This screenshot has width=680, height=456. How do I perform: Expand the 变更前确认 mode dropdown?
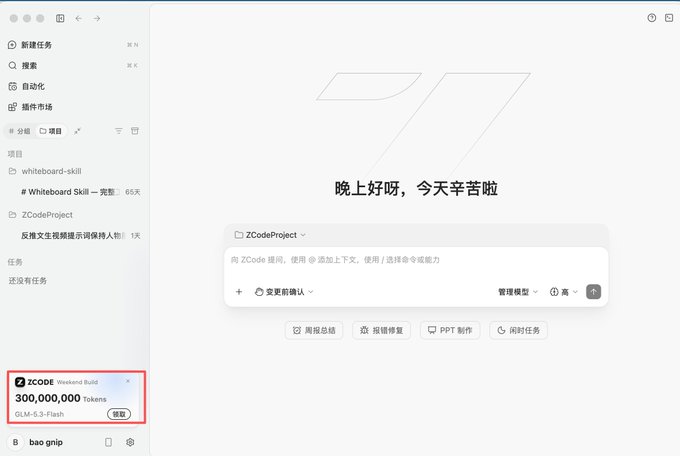click(284, 292)
